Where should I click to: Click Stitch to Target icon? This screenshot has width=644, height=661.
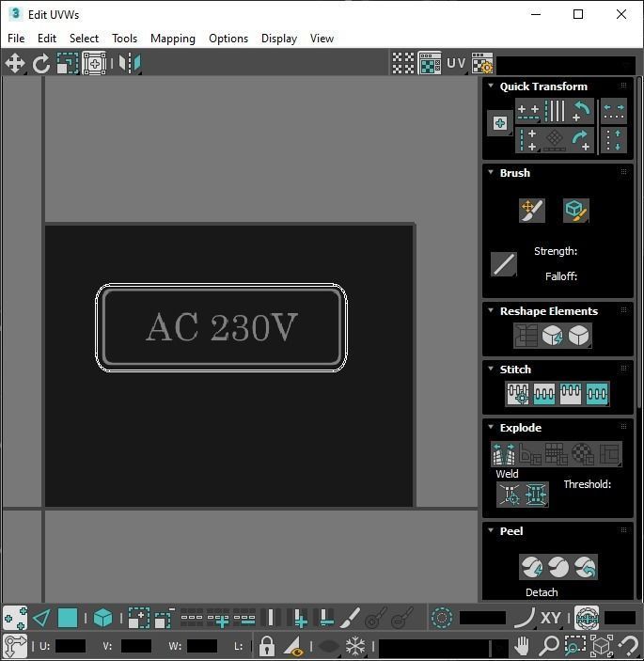coord(518,394)
